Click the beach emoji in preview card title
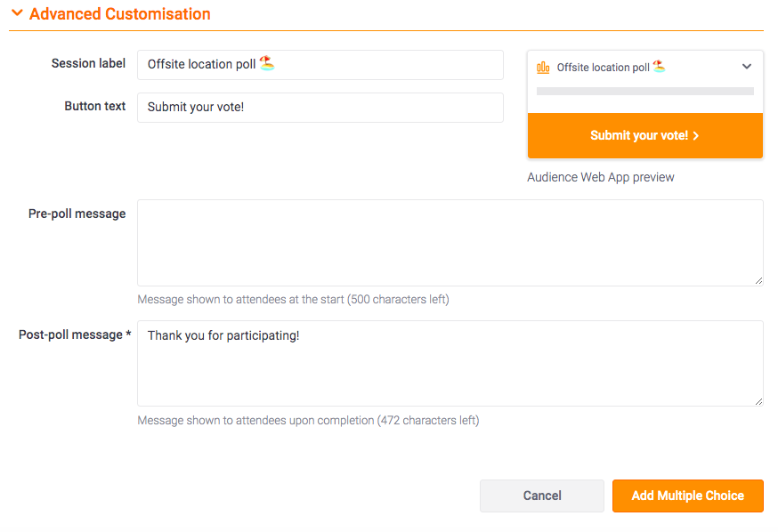This screenshot has width=778, height=532. [660, 66]
